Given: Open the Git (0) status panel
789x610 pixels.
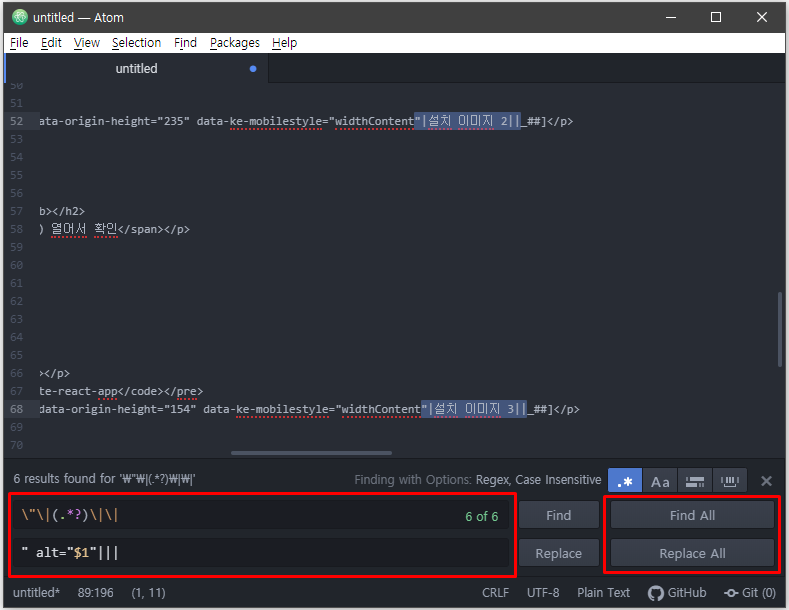Looking at the screenshot, I should (x=750, y=593).
